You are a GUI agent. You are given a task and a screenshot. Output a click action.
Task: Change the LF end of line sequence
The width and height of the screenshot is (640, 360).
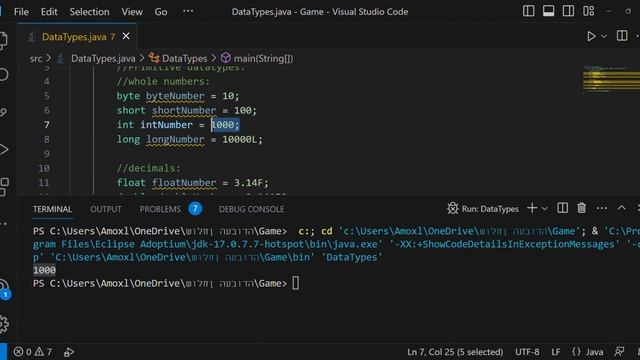click(x=556, y=352)
